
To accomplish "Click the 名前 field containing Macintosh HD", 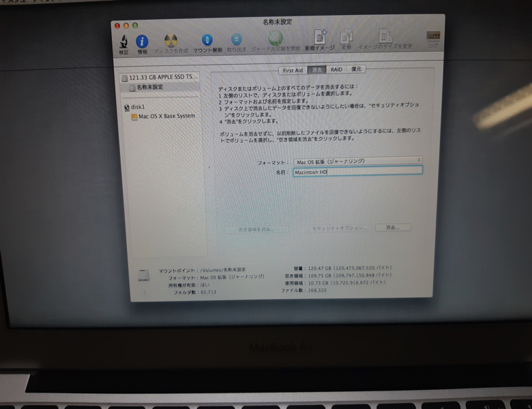I will (357, 171).
